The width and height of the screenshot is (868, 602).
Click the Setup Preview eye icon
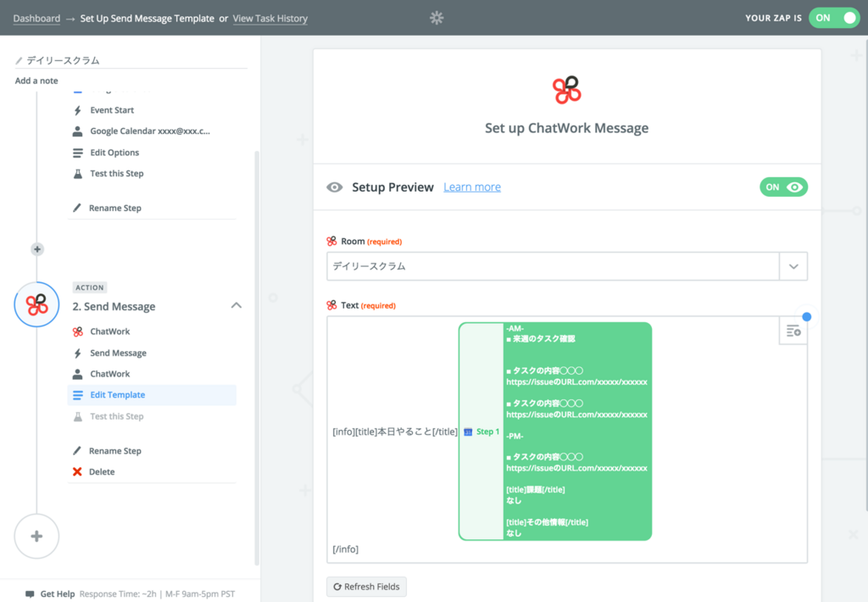[334, 187]
